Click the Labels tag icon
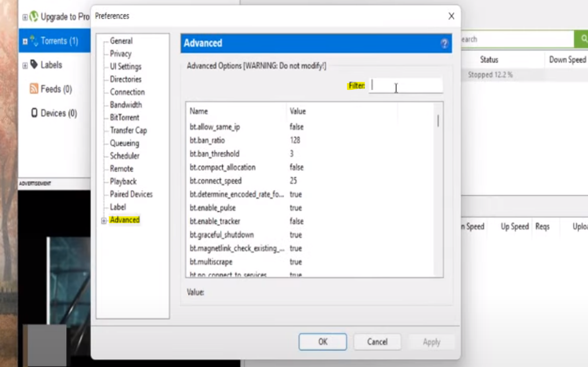 [34, 65]
